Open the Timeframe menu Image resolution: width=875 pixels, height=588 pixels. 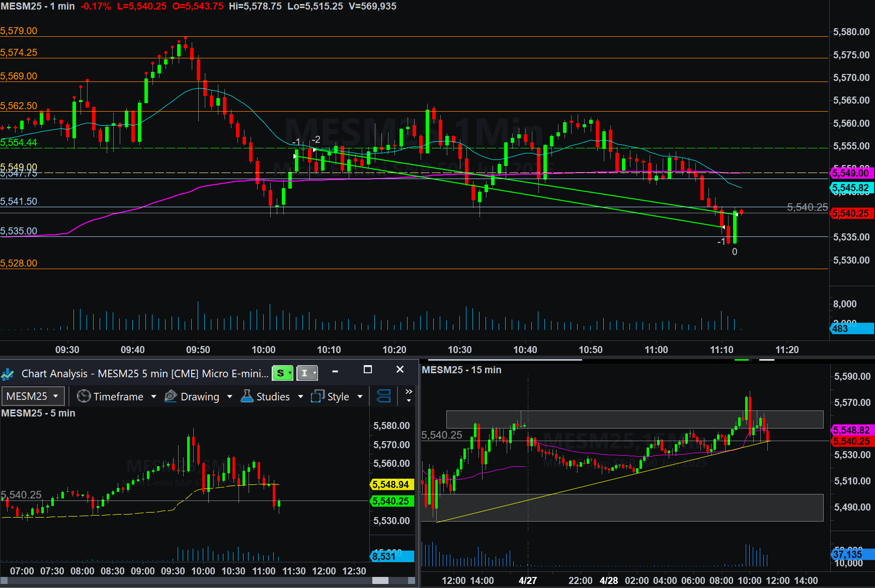[x=118, y=397]
